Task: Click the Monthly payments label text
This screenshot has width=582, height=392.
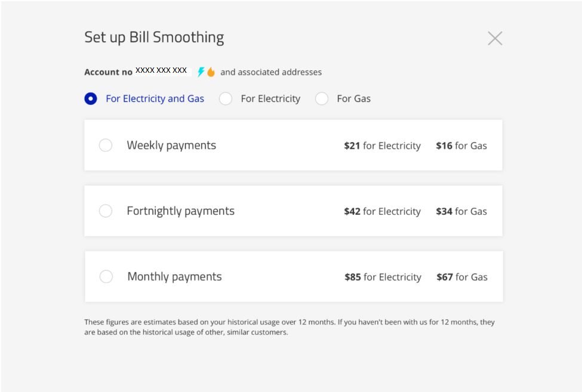Action: tap(174, 277)
